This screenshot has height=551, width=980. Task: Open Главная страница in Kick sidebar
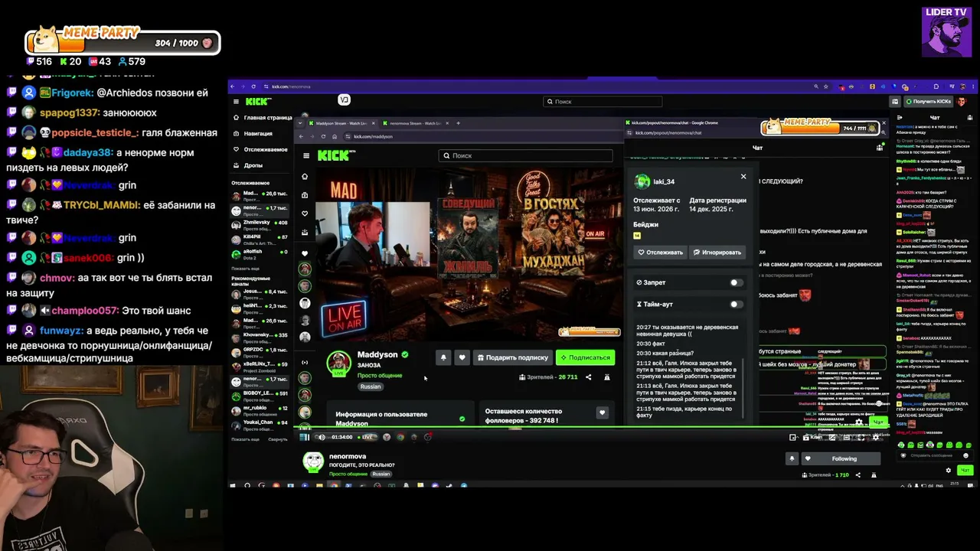point(263,118)
